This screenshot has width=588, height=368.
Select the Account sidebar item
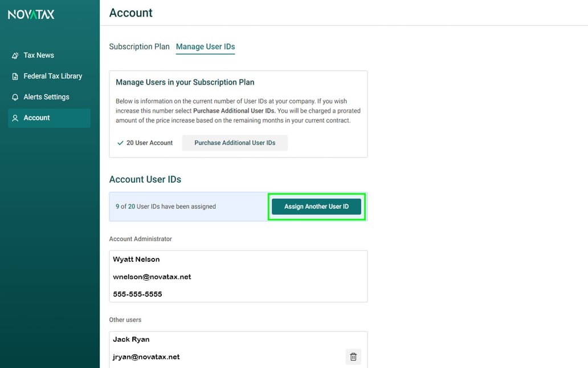point(49,118)
